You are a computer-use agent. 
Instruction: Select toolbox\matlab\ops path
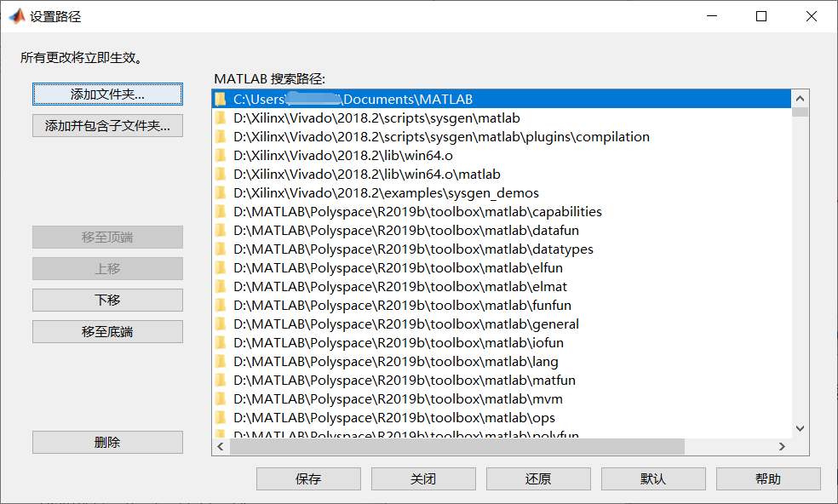(502, 418)
